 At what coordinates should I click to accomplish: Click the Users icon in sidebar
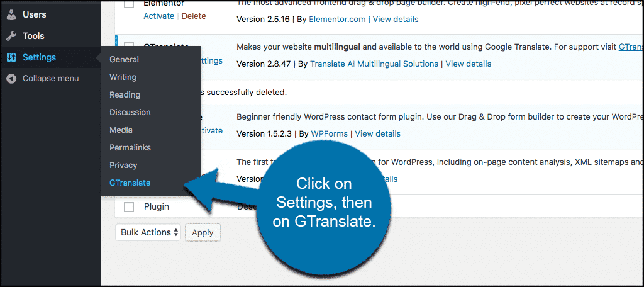tap(11, 15)
